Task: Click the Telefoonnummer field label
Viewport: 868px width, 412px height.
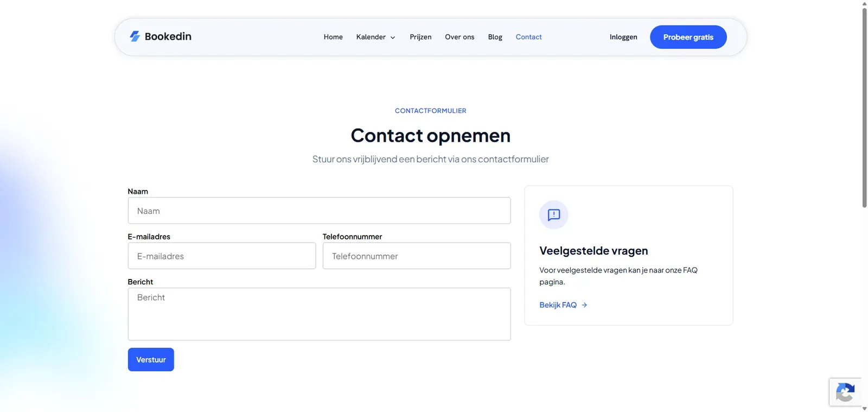Action: 352,237
